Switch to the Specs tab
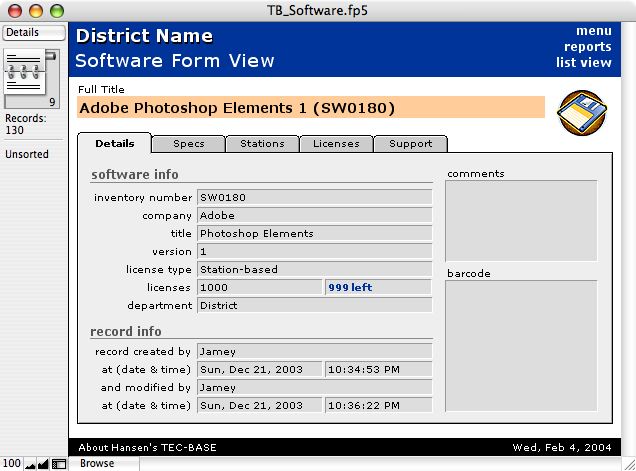The width and height of the screenshot is (636, 471). click(x=189, y=144)
